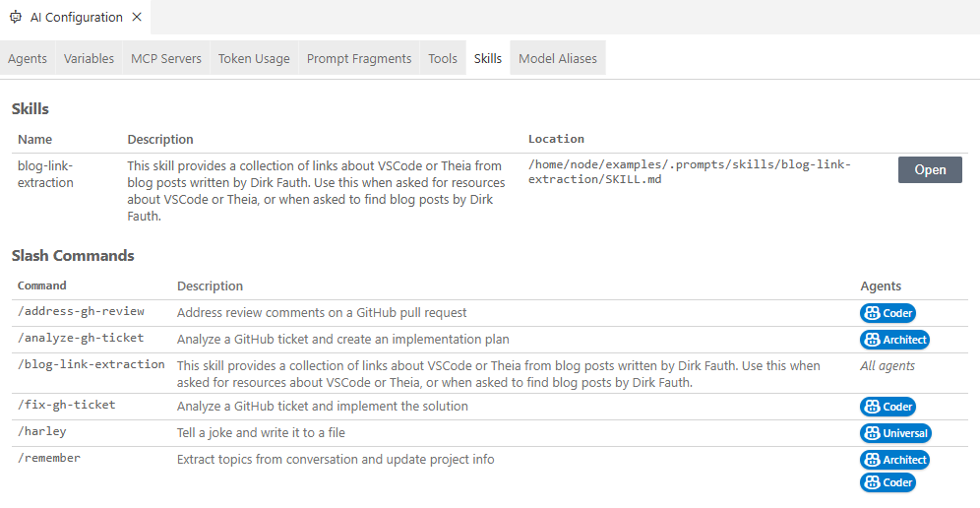Image resolution: width=980 pixels, height=508 pixels.
Task: Click the Architect agent badge for /remember
Action: (894, 460)
